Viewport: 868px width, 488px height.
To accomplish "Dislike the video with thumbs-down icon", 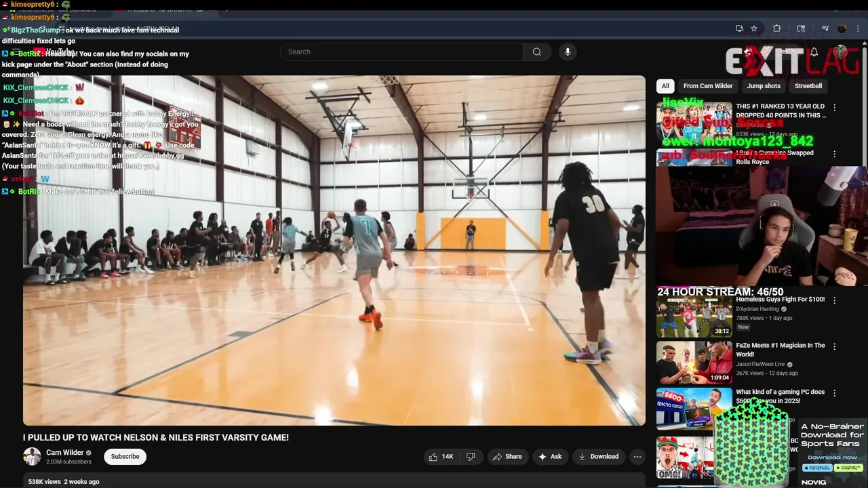I will [x=471, y=457].
